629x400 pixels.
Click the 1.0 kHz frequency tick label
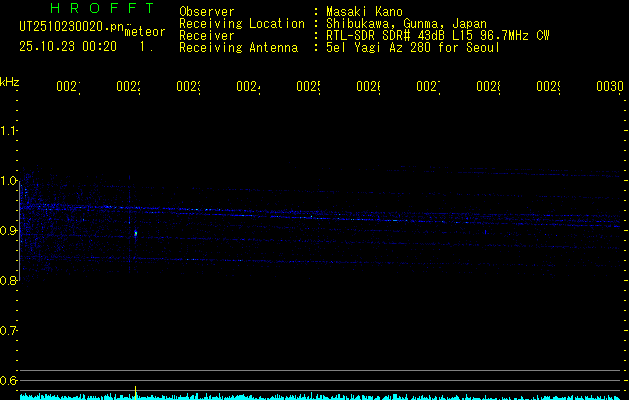pos(9,181)
